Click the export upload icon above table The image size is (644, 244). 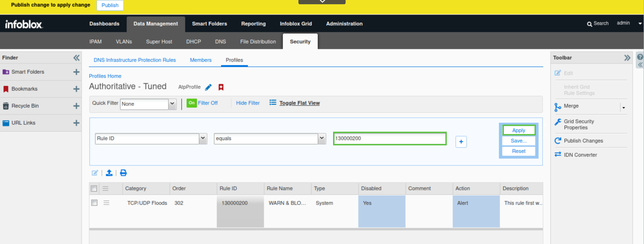tap(109, 173)
